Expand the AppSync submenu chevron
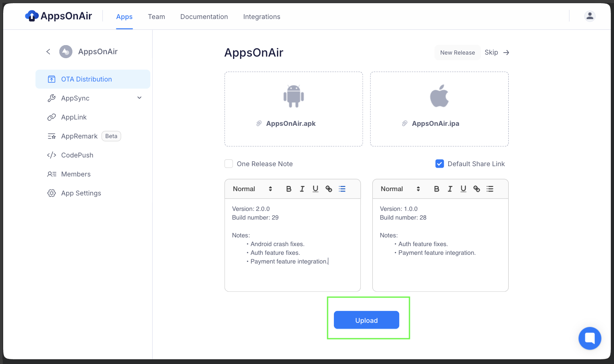The image size is (614, 364). [139, 98]
